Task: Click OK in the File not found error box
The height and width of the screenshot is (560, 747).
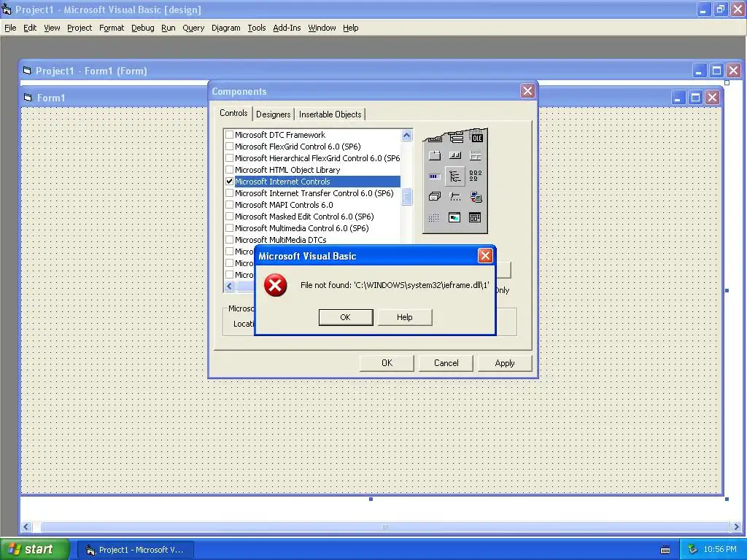Action: [x=345, y=317]
